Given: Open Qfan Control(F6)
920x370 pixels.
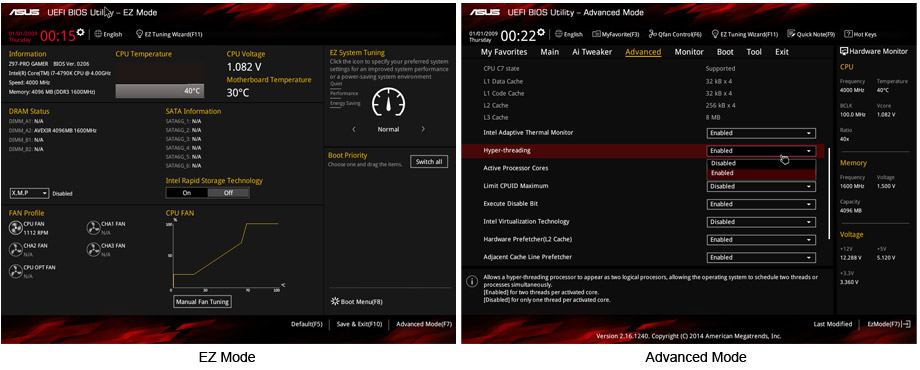Looking at the screenshot, I should click(675, 34).
